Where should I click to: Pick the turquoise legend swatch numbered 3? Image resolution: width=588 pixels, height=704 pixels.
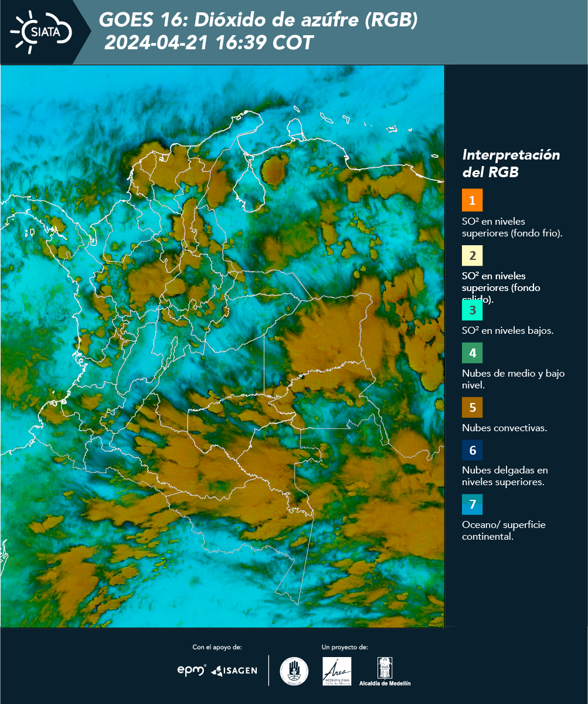point(472,310)
